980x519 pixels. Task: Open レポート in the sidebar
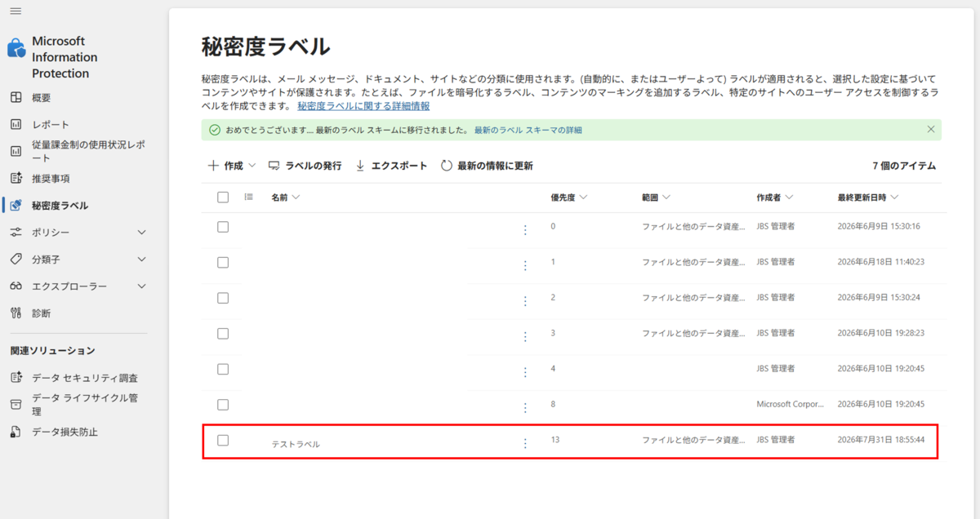point(51,125)
